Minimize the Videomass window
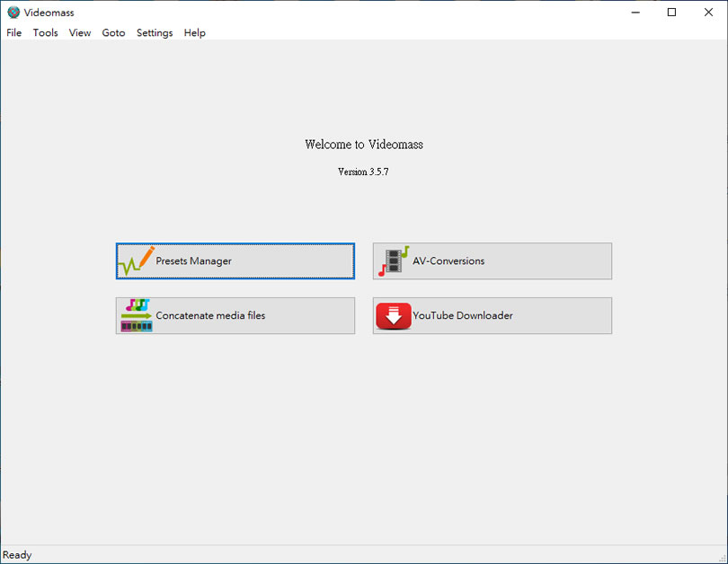This screenshot has height=564, width=728. (635, 13)
